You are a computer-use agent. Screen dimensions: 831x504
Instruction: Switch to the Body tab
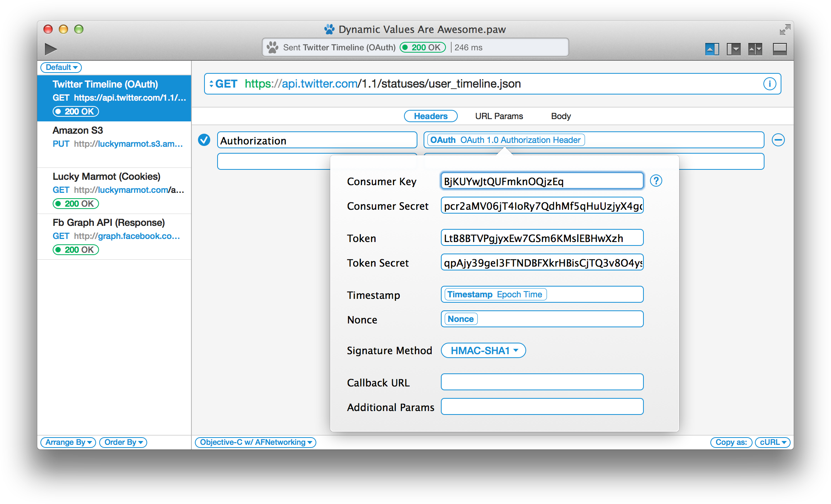point(561,116)
